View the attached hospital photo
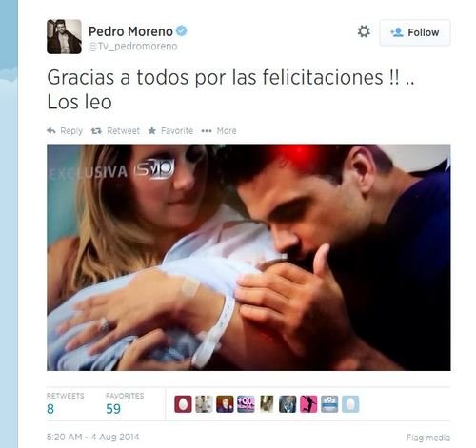 [x=248, y=257]
